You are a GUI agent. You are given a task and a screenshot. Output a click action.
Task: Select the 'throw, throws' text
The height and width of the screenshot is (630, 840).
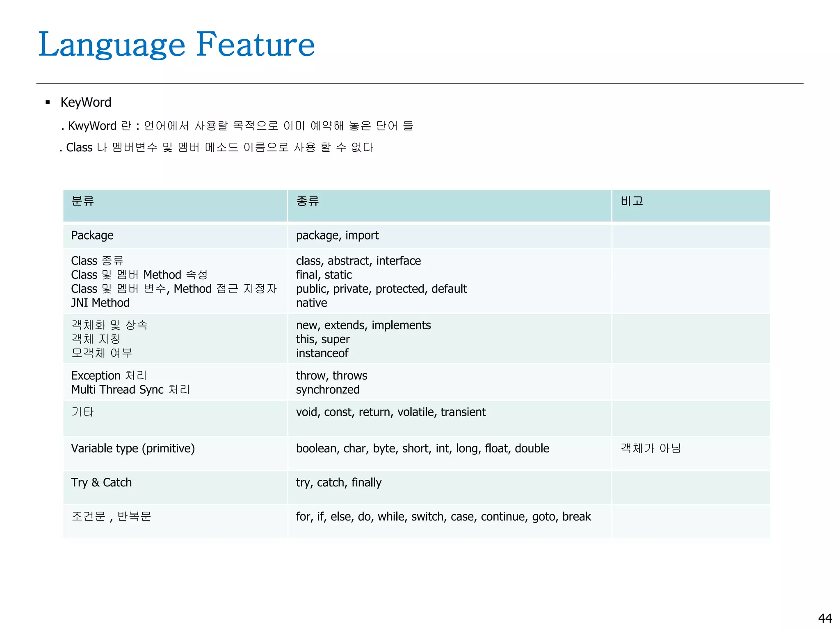point(331,376)
